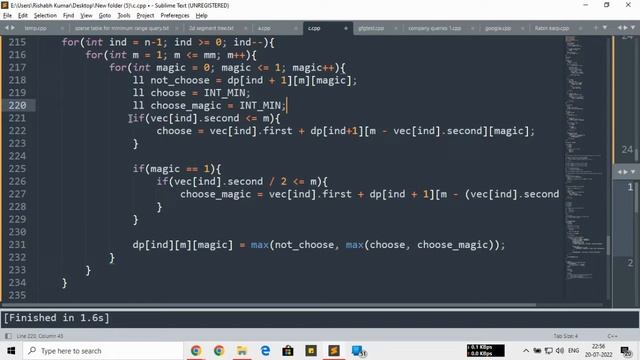The height and width of the screenshot is (360, 640).
Task: Click the [Finished in 1.6s] build output
Action: pos(57,318)
